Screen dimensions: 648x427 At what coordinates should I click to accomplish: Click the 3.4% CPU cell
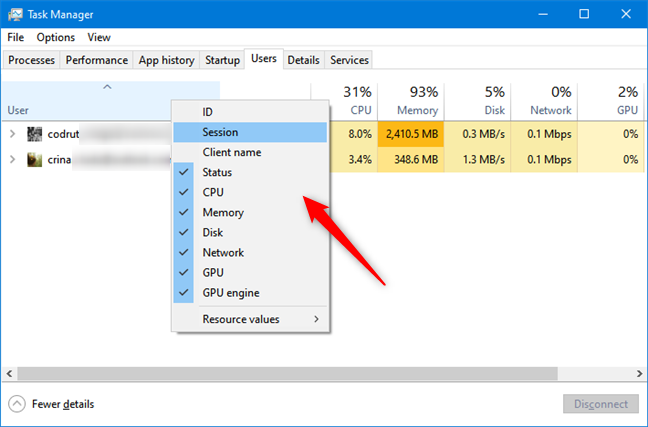pos(354,160)
